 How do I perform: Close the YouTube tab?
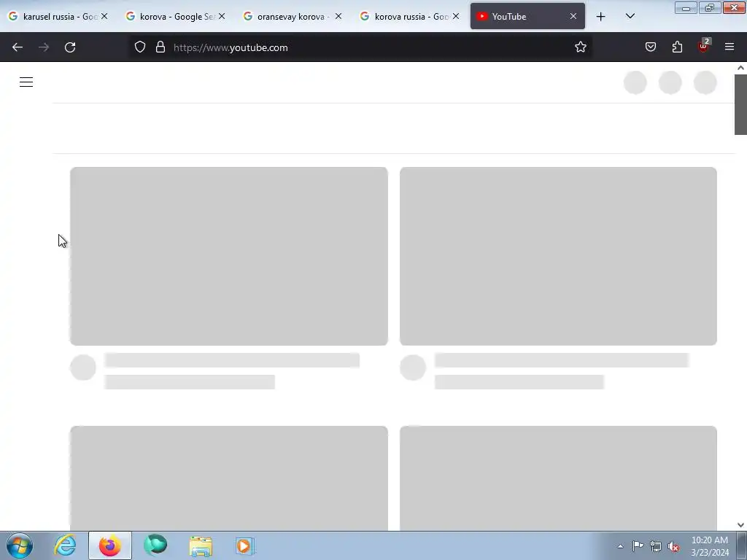pyautogui.click(x=573, y=16)
